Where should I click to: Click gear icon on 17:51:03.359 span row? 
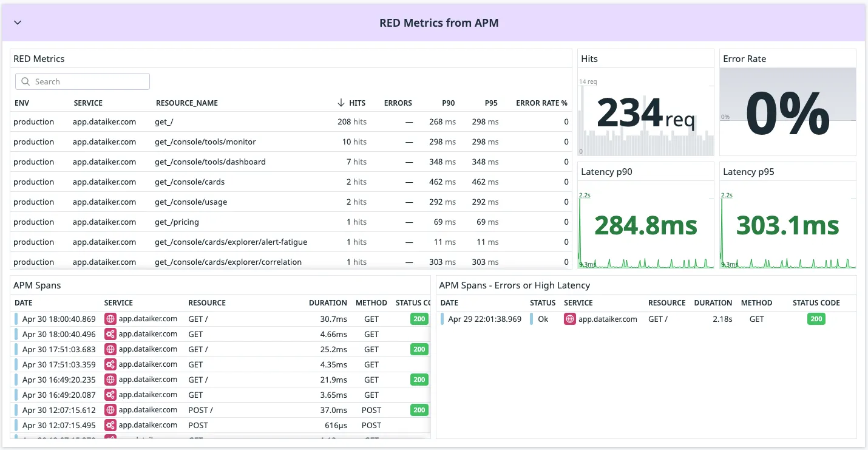110,364
